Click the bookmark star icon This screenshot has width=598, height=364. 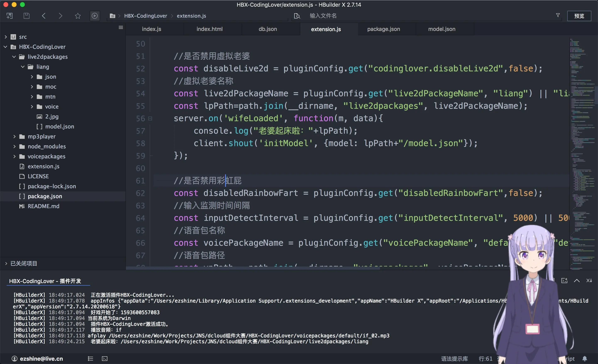[x=78, y=16]
